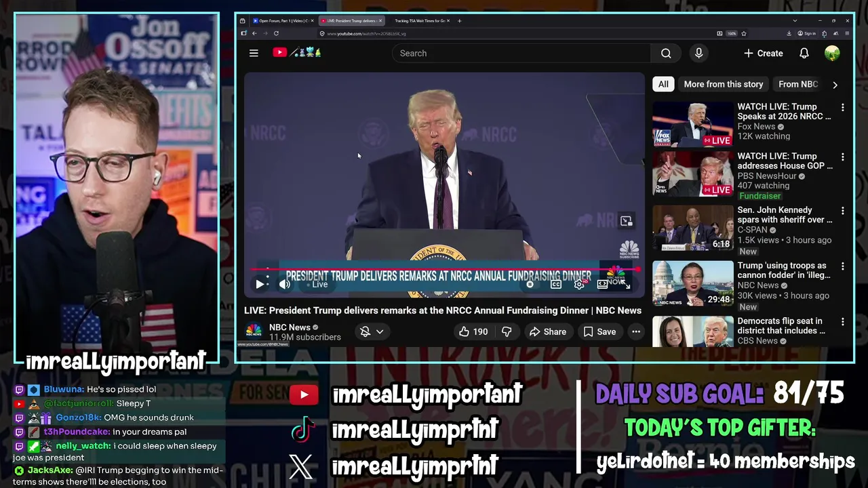The width and height of the screenshot is (868, 488).
Task: Share the video
Action: coord(548,331)
